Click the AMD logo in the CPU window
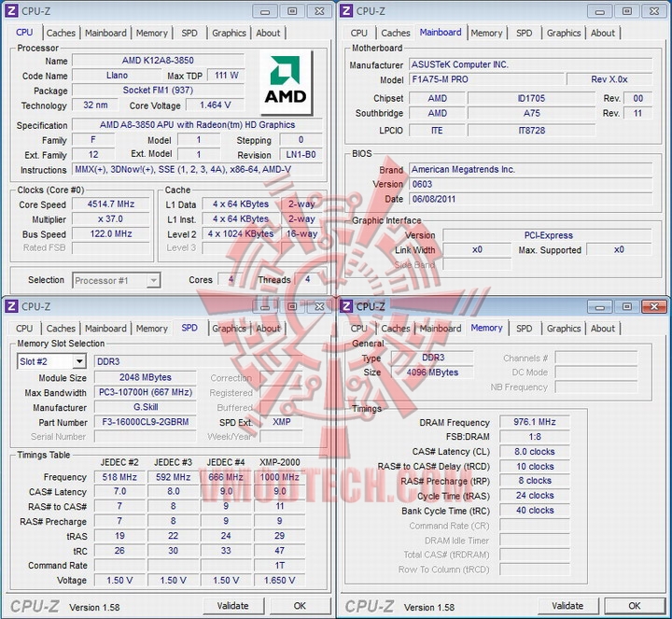This screenshot has width=672, height=619. pyautogui.click(x=286, y=82)
